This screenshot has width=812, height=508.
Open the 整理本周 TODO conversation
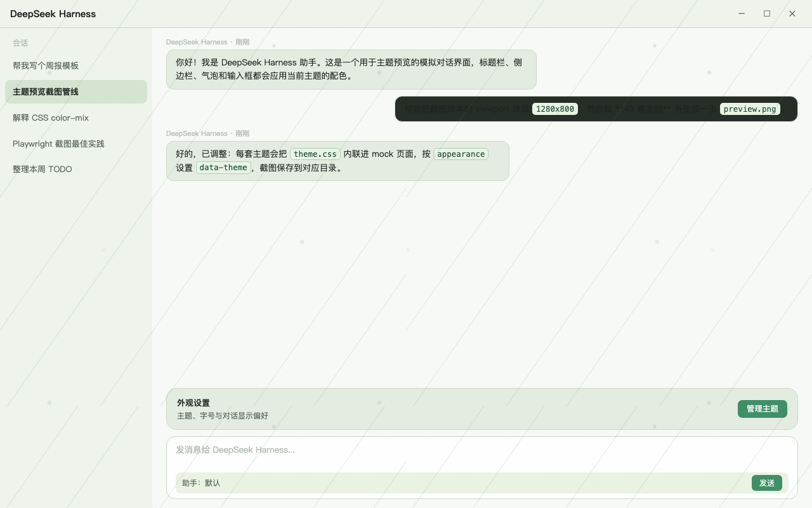(x=76, y=170)
